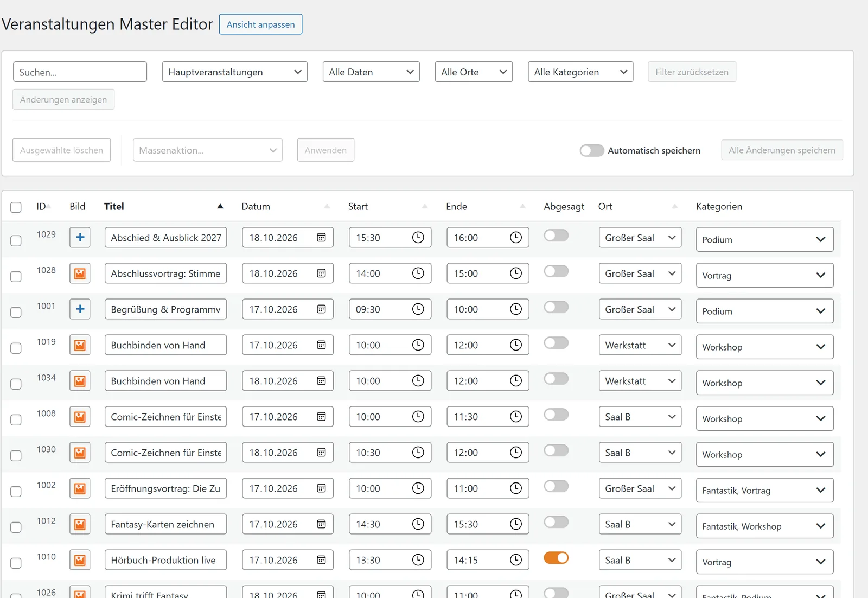This screenshot has width=868, height=598.
Task: Select checkbox for event ID 1008
Action: pyautogui.click(x=16, y=419)
